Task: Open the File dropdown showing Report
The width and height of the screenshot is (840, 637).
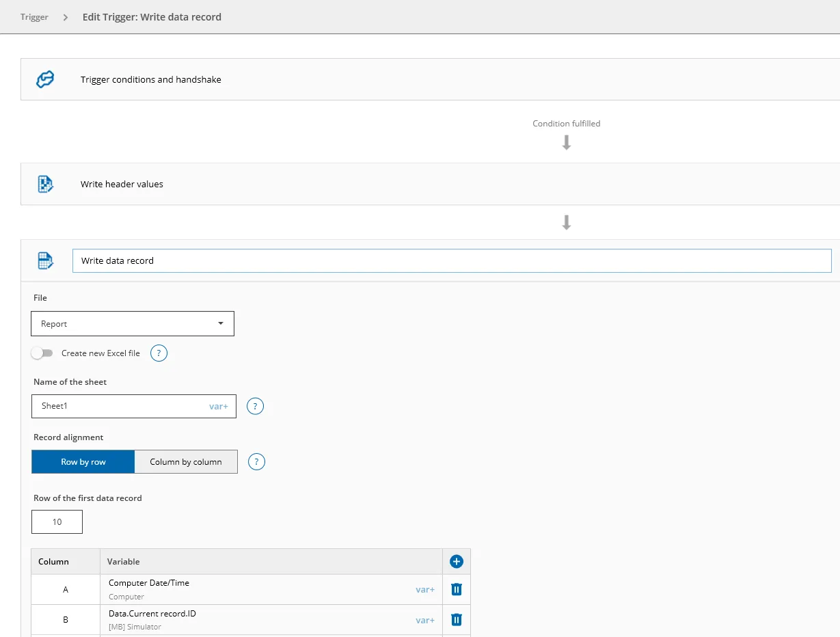Action: tap(133, 324)
